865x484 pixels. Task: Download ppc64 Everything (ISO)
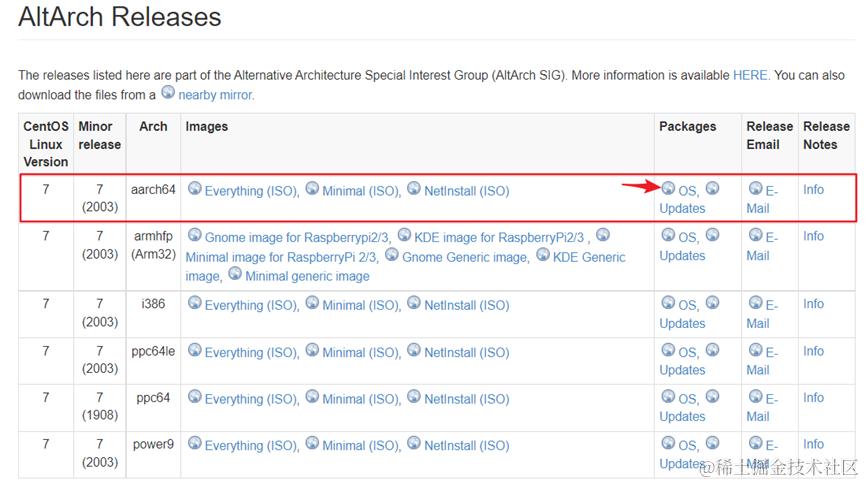pos(252,399)
